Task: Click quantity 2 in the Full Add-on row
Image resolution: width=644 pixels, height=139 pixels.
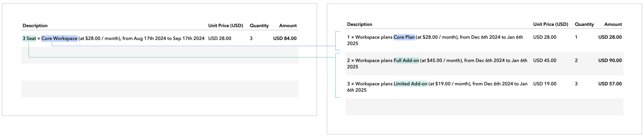Action: pyautogui.click(x=576, y=60)
